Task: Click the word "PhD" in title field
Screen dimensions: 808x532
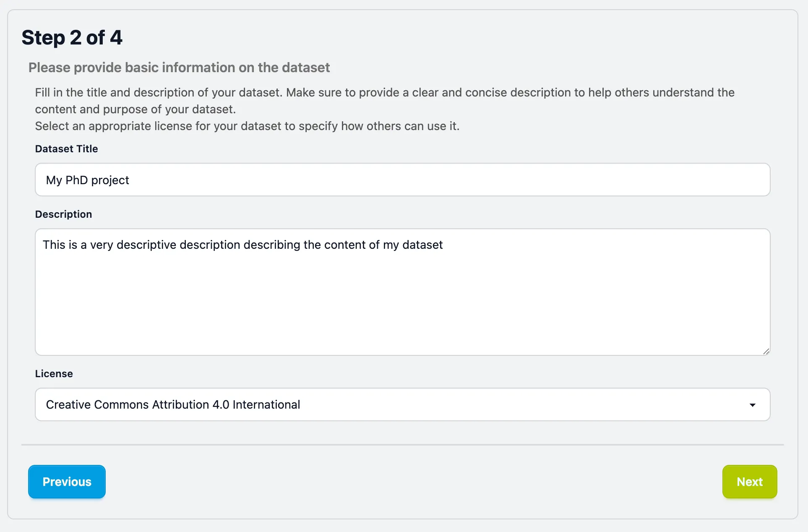Action: pos(76,180)
